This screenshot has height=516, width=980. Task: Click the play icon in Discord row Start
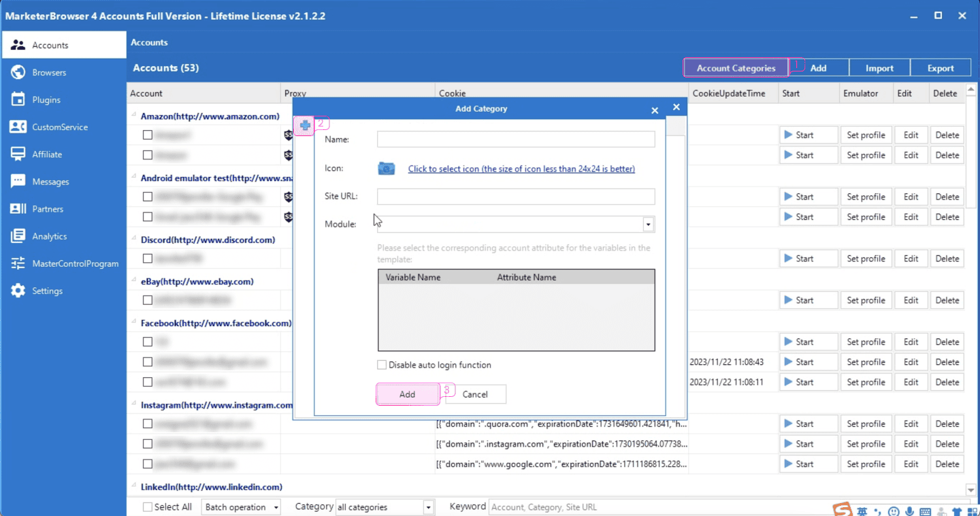click(788, 259)
